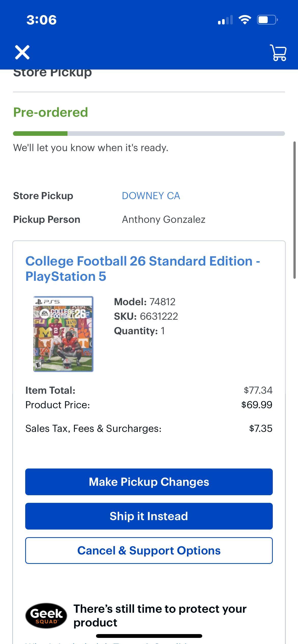The image size is (298, 644).
Task: Tap the SKU number 6631222
Action: [x=159, y=316]
